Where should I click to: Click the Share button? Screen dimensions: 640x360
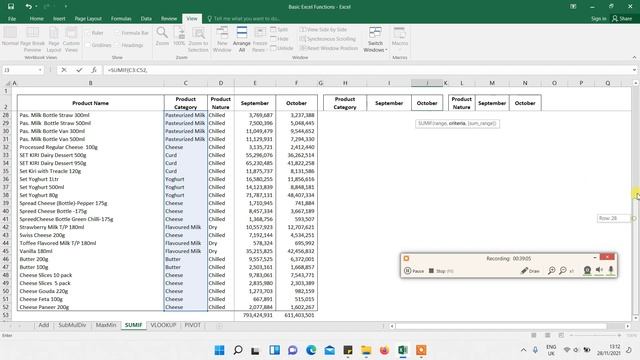pyautogui.click(x=622, y=18)
